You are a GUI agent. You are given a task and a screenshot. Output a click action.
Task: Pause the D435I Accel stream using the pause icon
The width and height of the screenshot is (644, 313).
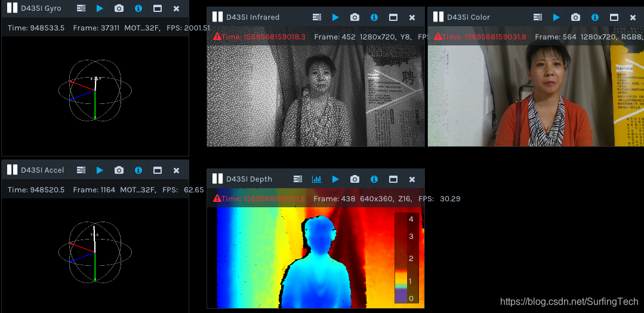coord(12,170)
